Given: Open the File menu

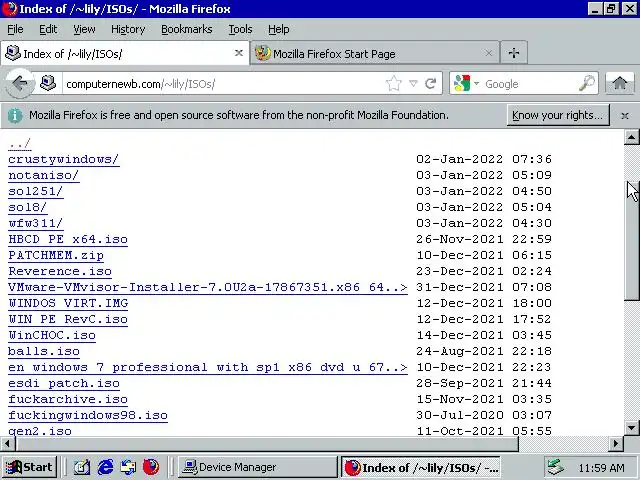Looking at the screenshot, I should (15, 29).
